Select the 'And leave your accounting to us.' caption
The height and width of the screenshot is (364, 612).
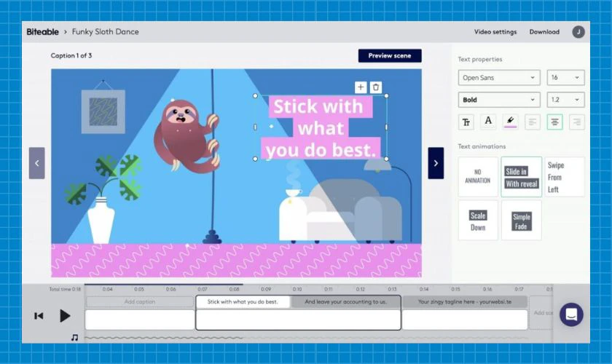[345, 301]
